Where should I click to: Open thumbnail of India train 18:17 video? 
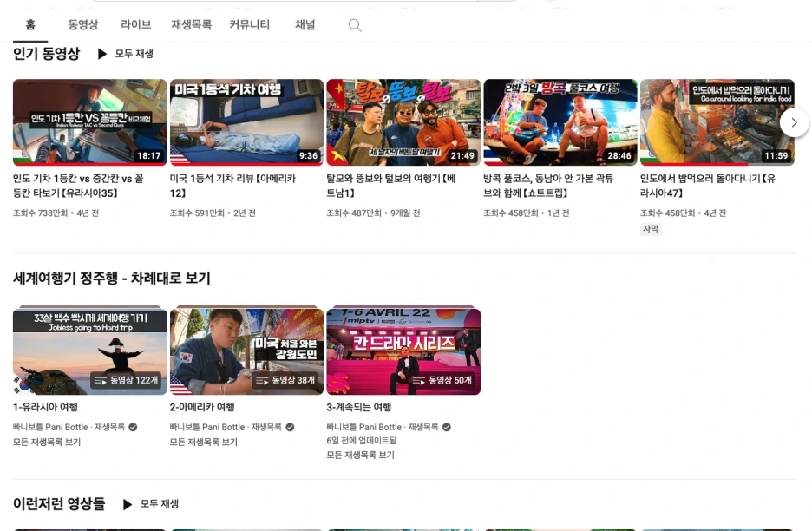point(90,122)
